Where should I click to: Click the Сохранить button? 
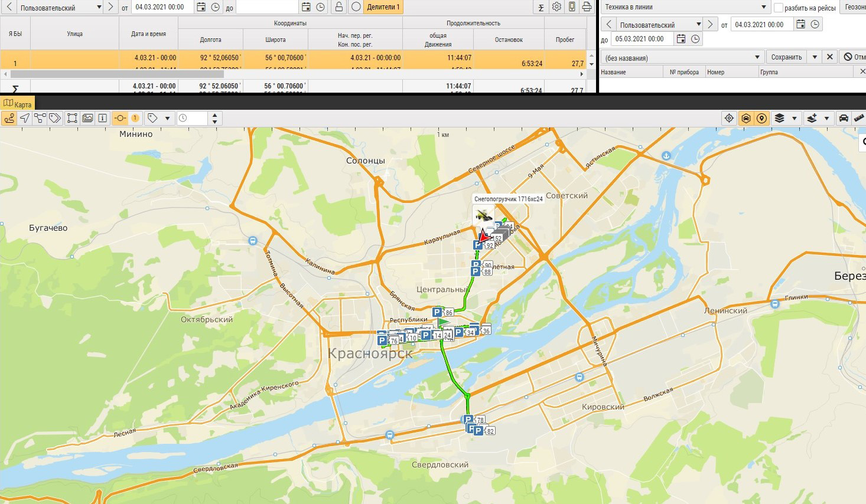coord(786,57)
